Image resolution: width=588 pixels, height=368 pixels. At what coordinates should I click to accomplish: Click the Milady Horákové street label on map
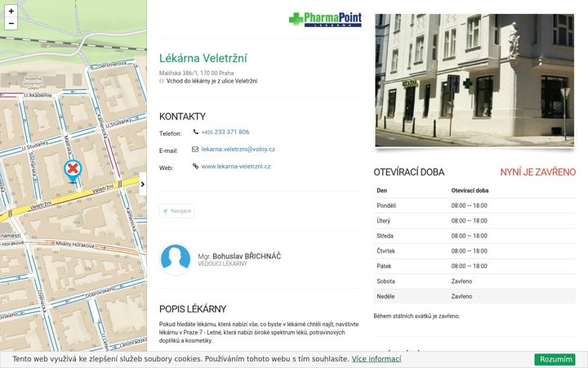click(x=75, y=245)
